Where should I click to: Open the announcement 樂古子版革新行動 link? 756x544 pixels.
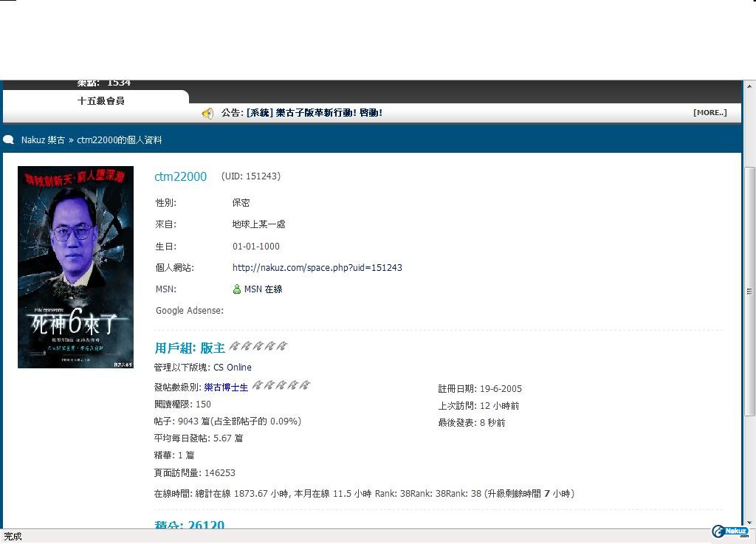[315, 113]
